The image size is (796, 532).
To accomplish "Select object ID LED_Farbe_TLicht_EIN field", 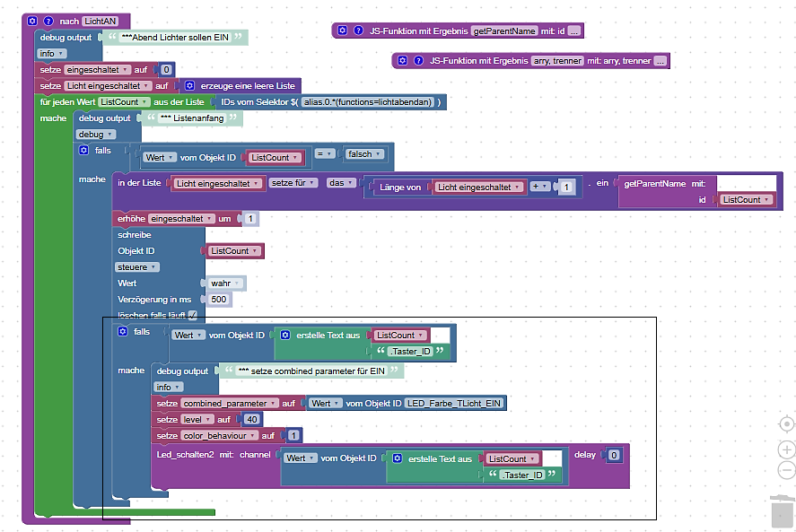I will tap(454, 404).
